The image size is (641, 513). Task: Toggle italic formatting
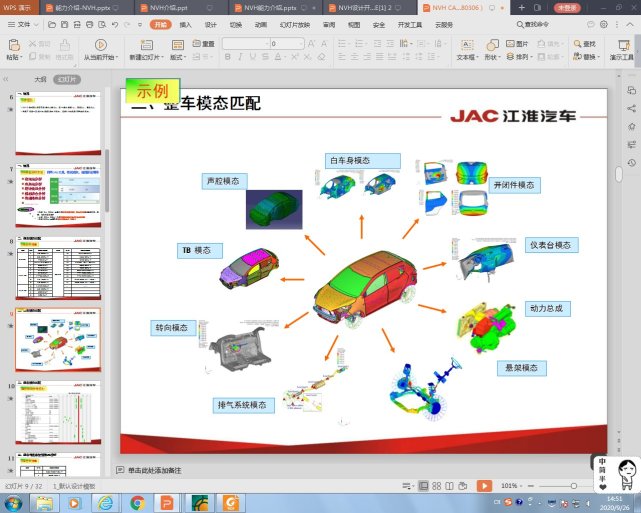[240, 57]
